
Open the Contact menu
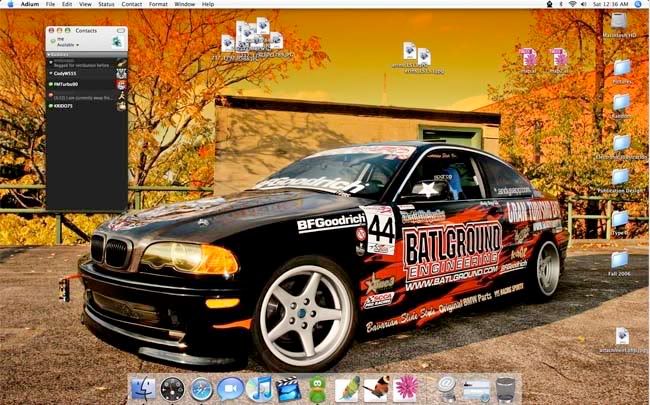point(132,4)
